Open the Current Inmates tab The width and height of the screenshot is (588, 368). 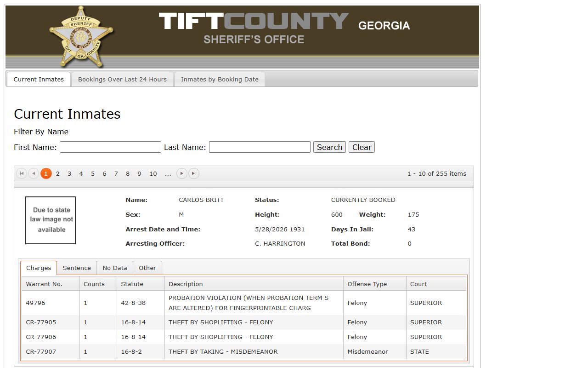pyautogui.click(x=39, y=79)
